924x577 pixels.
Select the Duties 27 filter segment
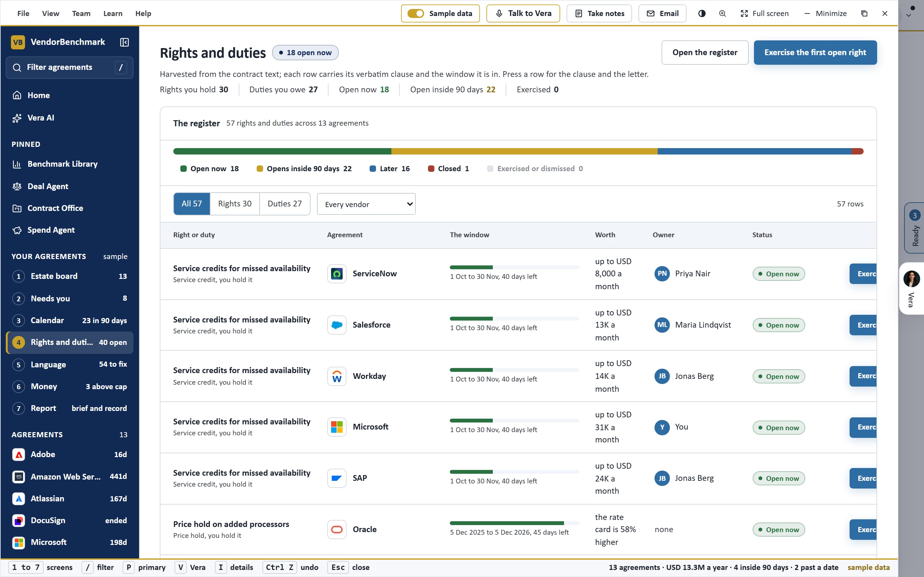coord(285,204)
